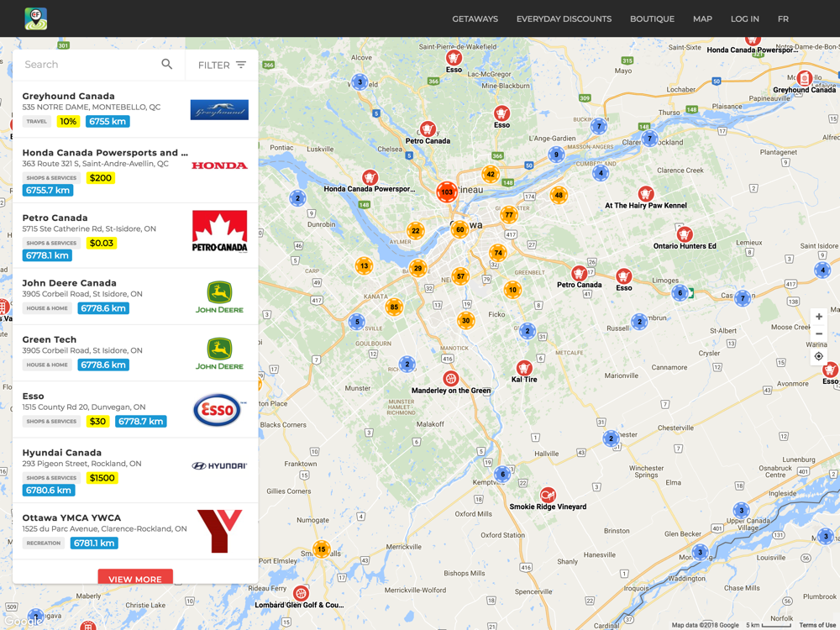The width and height of the screenshot is (840, 630).
Task: Click the orange cluster marker 77
Action: tap(509, 215)
